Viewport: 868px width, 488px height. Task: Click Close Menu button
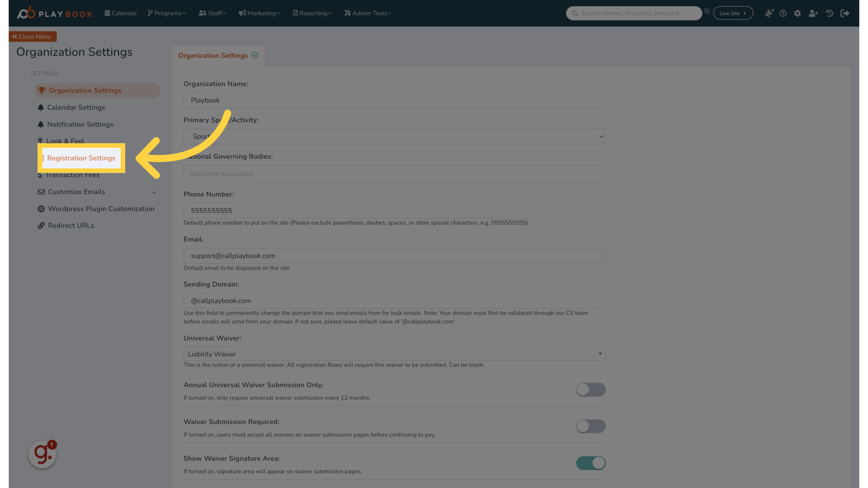(33, 36)
